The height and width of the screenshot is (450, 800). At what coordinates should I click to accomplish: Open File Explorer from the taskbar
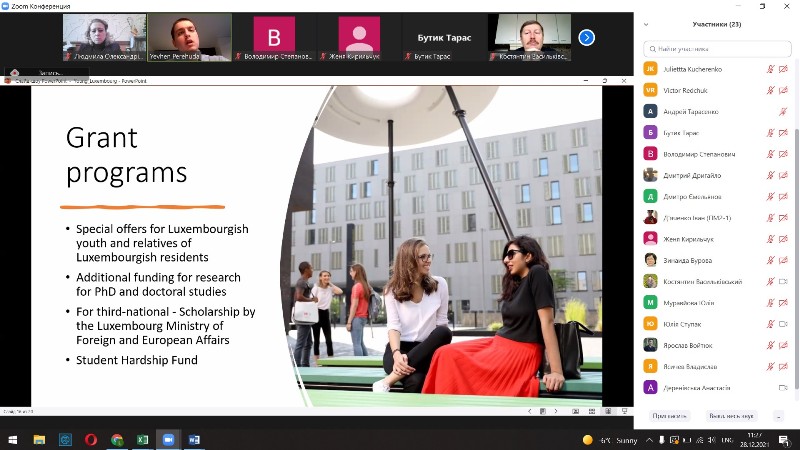(40, 439)
